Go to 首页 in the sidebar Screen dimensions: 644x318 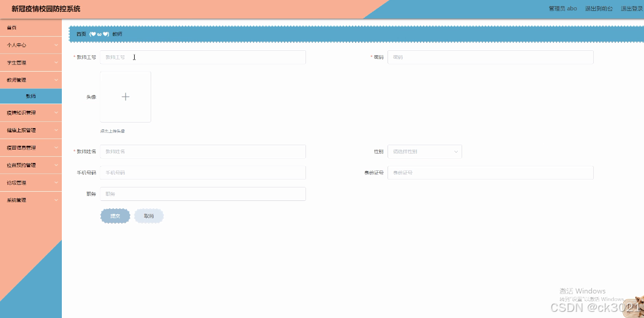31,28
